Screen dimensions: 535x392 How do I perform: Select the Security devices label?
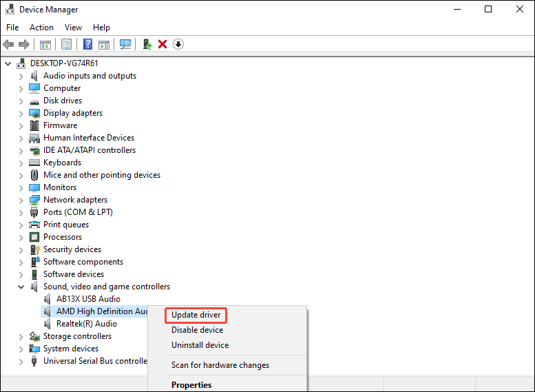[72, 249]
